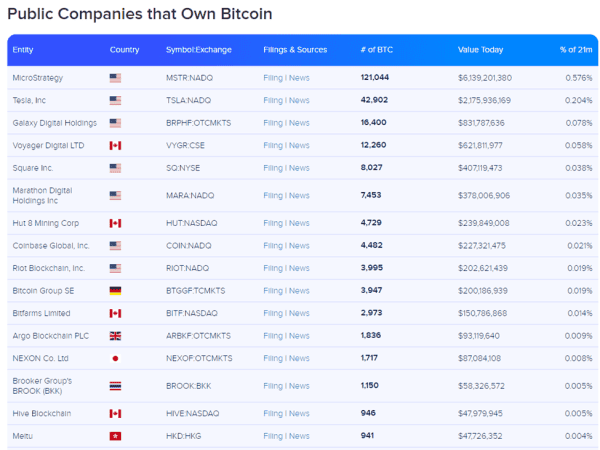
Task: Sort by the Value Today column header
Action: pyautogui.click(x=480, y=50)
